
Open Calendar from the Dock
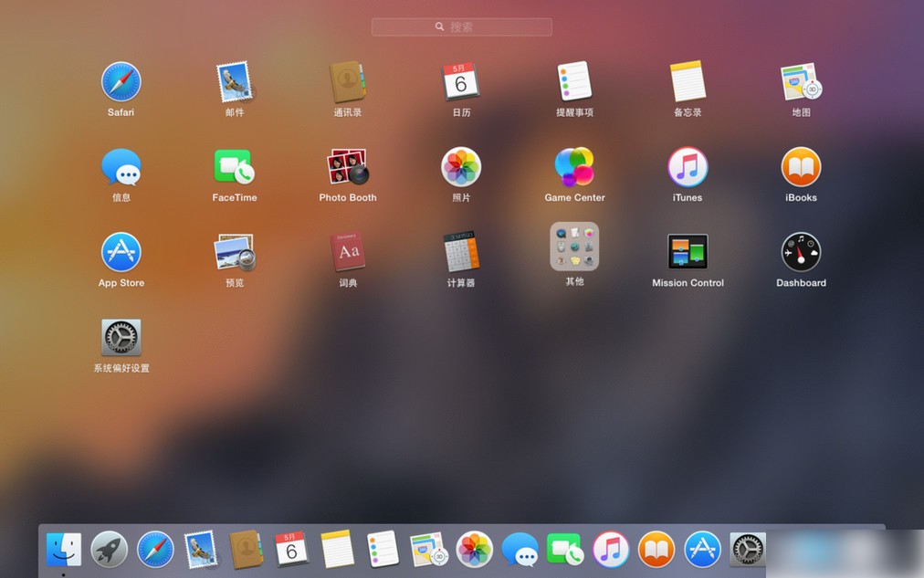(291, 549)
